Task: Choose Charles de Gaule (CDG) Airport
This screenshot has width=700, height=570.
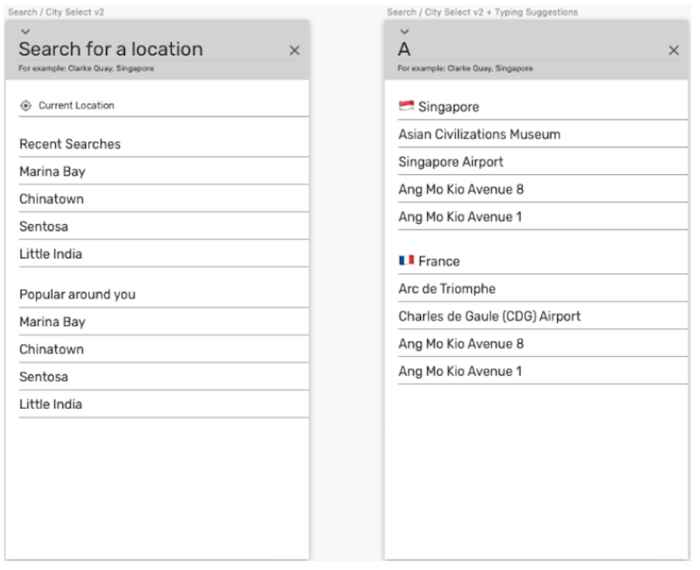Action: (489, 316)
